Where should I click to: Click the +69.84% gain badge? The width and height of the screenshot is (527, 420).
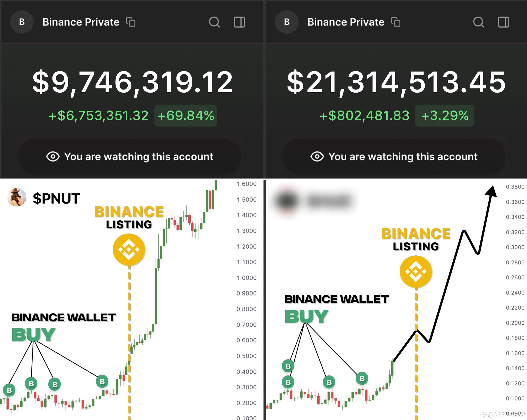pos(186,116)
